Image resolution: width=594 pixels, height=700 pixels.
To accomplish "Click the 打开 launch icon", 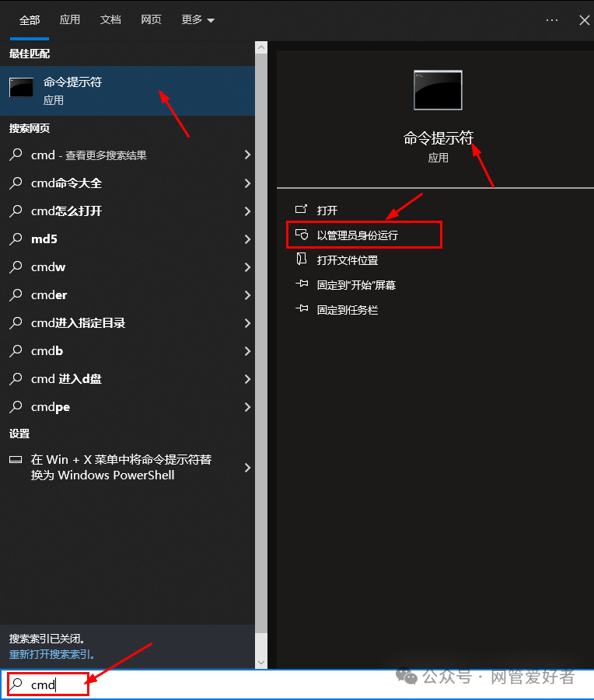I will (302, 209).
